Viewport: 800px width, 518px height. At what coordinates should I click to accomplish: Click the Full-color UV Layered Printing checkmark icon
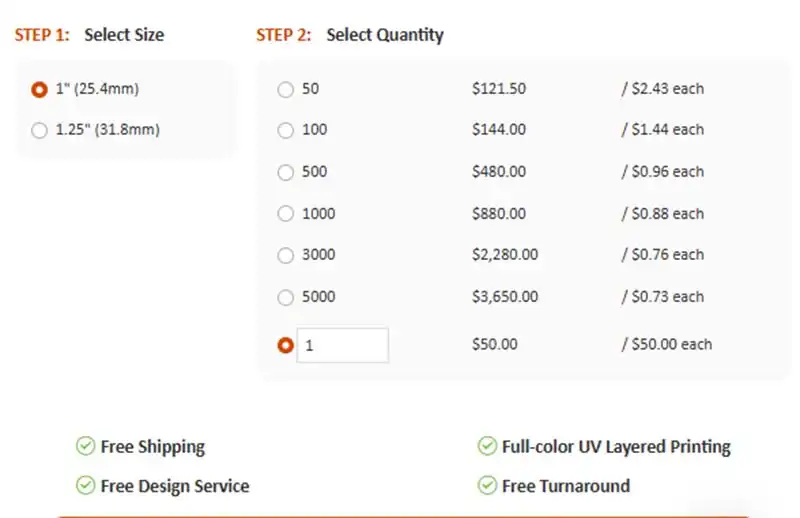click(487, 446)
